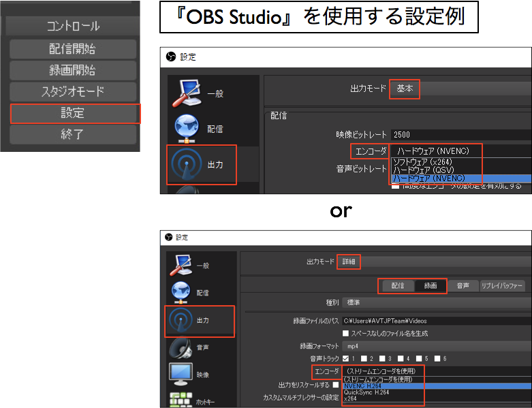Click the 録画ファイルのパス field
Image resolution: width=532 pixels, height=408 pixels.
pos(437,321)
